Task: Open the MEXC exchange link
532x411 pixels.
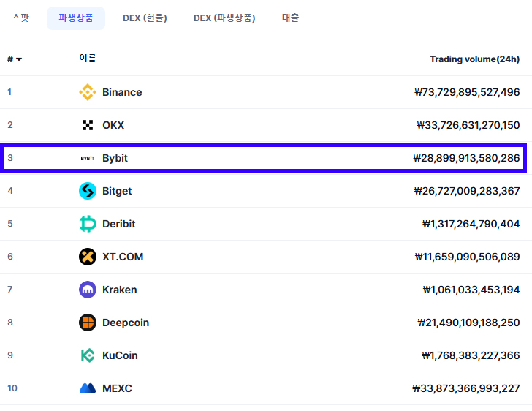Action: pyautogui.click(x=117, y=388)
